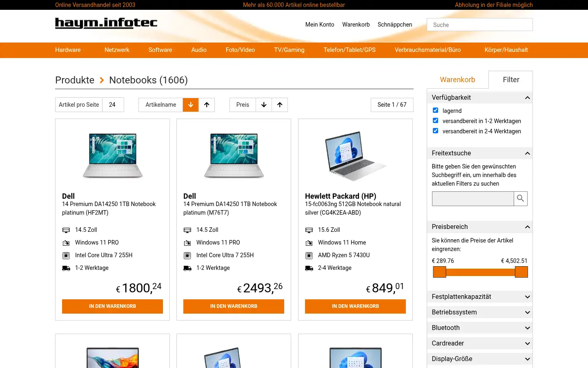Open Dell HF2MT notebook product image

pyautogui.click(x=112, y=155)
